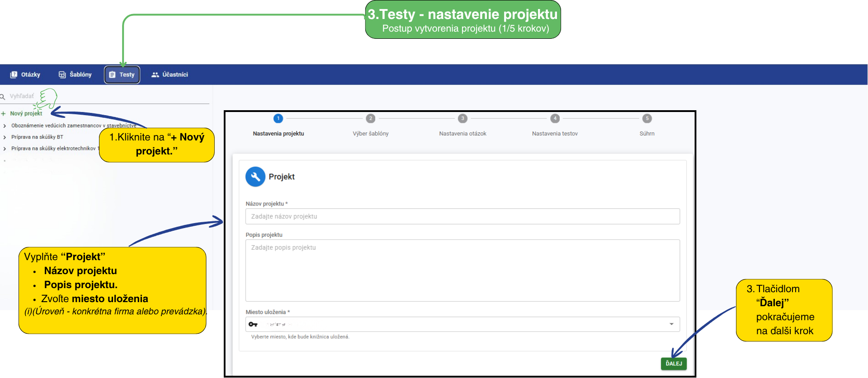Click step 1 circle Nastavenia projektu

tap(278, 118)
